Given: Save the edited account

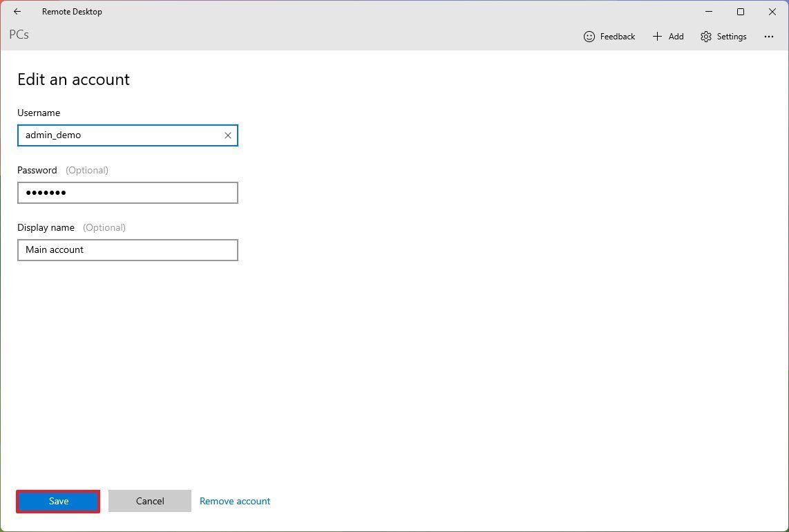Looking at the screenshot, I should [x=58, y=501].
